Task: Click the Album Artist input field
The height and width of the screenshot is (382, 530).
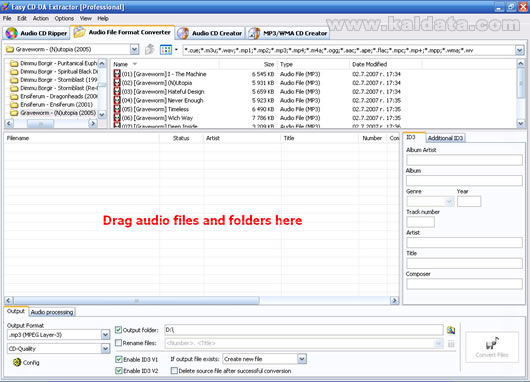Action: [x=464, y=160]
